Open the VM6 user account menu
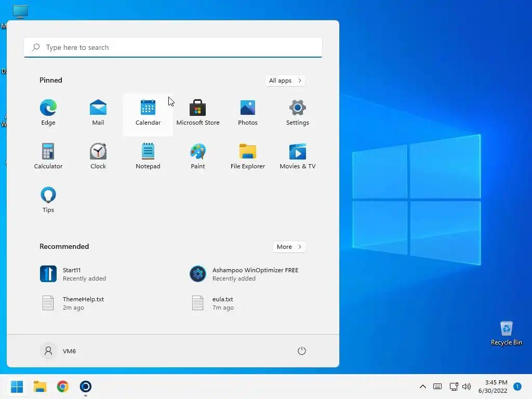The height and width of the screenshot is (399, 532). click(58, 351)
